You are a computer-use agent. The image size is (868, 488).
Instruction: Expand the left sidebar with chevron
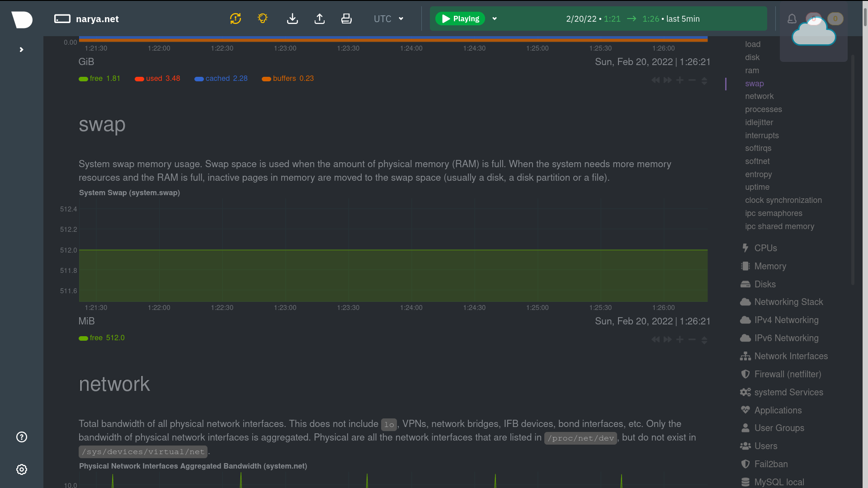pos(21,50)
